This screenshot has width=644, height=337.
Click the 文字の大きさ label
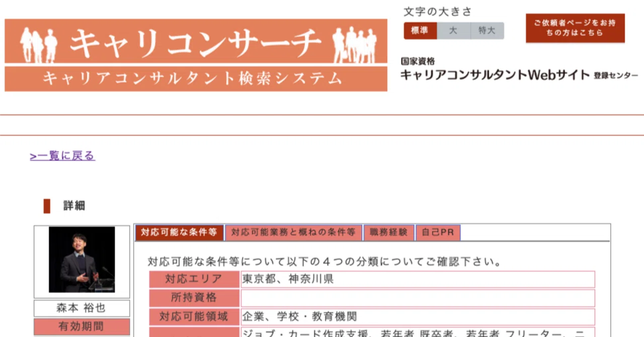tap(438, 12)
